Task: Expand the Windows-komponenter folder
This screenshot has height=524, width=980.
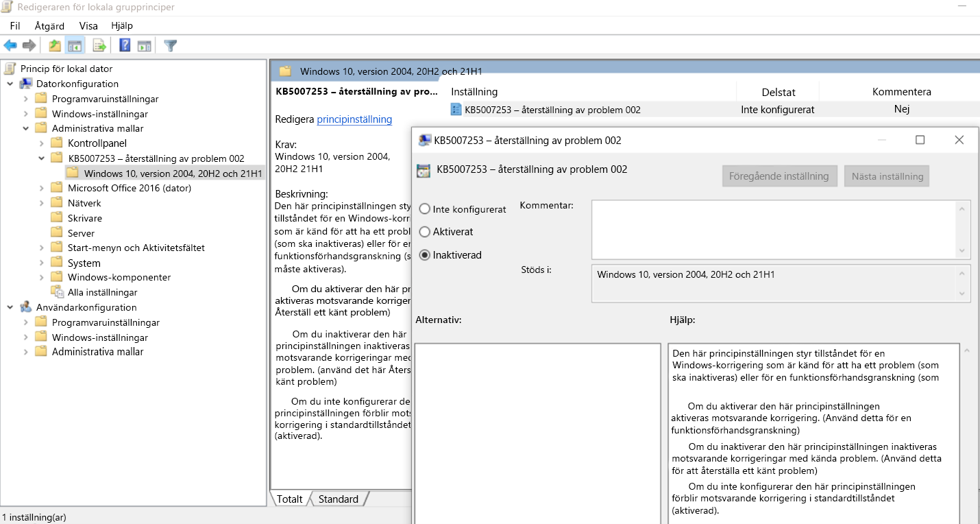Action: click(42, 277)
